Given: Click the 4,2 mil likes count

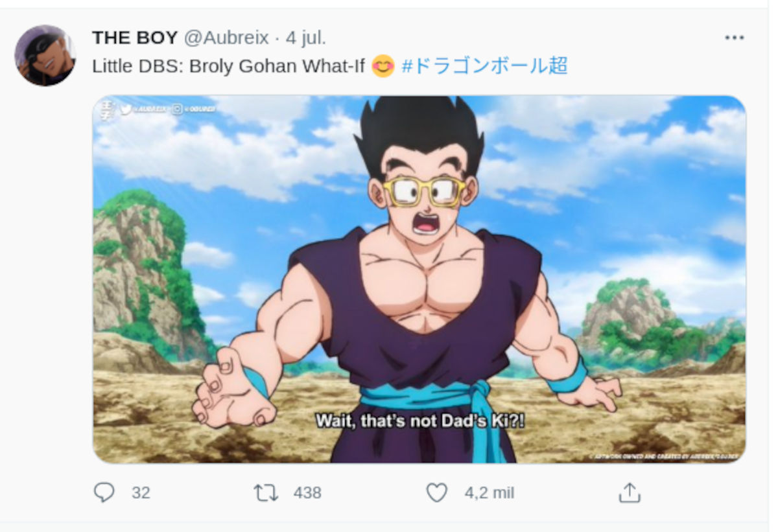Looking at the screenshot, I should pyautogui.click(x=489, y=493).
